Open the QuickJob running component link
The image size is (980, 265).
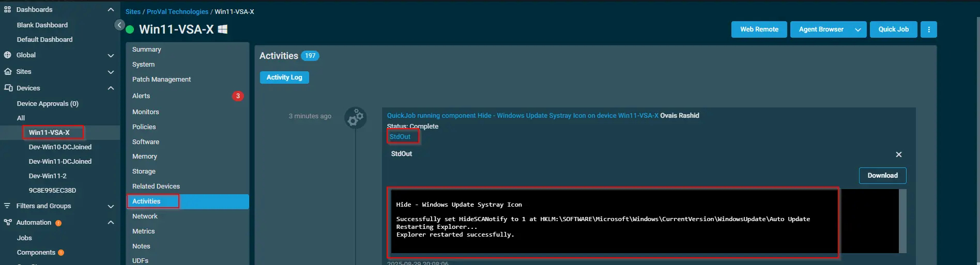point(523,116)
